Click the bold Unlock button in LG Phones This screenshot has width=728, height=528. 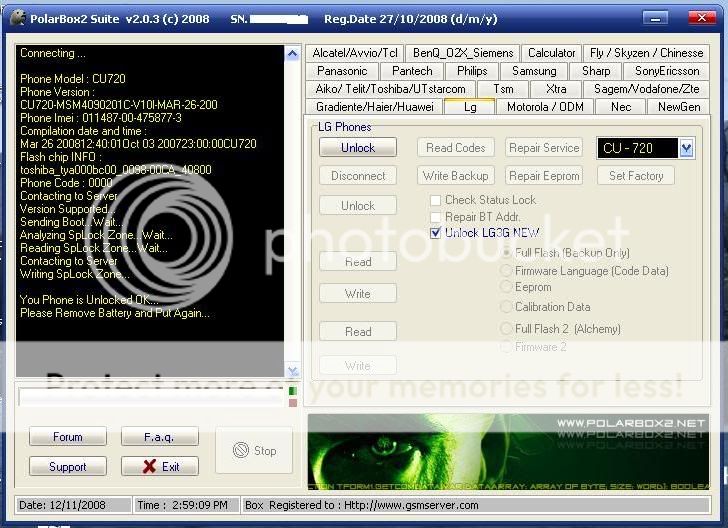point(358,148)
